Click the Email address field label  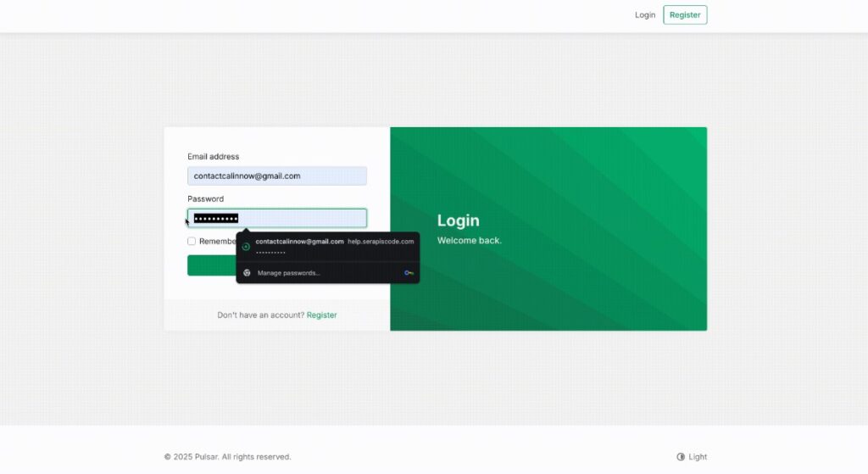tap(213, 157)
